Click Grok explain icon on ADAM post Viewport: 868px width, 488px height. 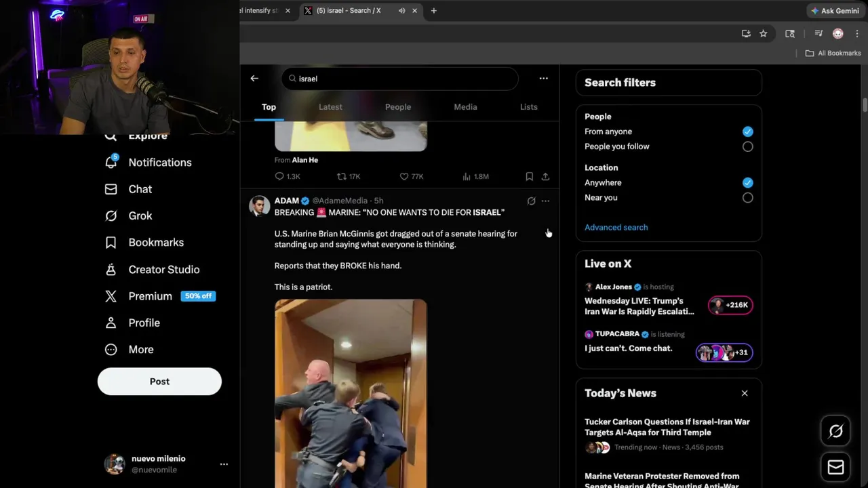coord(531,201)
